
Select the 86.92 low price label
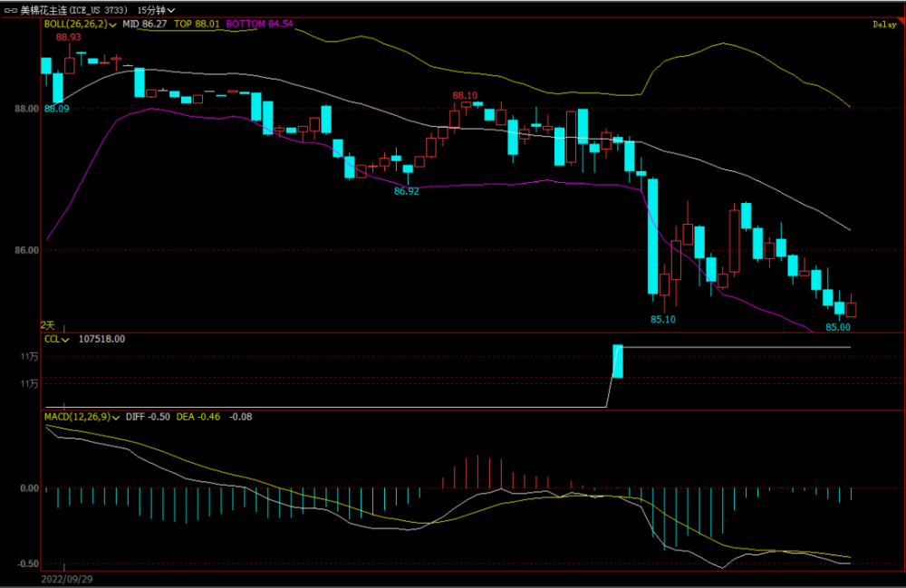pyautogui.click(x=406, y=191)
